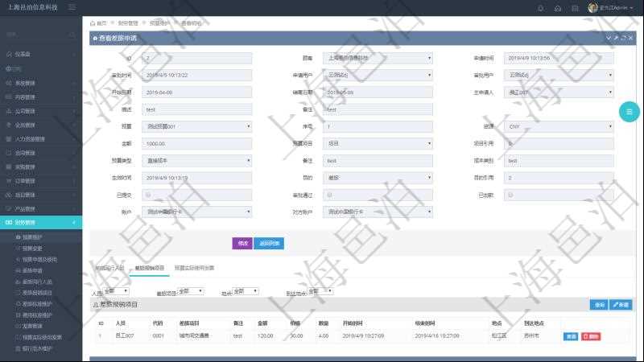Click the refresh icon in panel header

point(623,38)
